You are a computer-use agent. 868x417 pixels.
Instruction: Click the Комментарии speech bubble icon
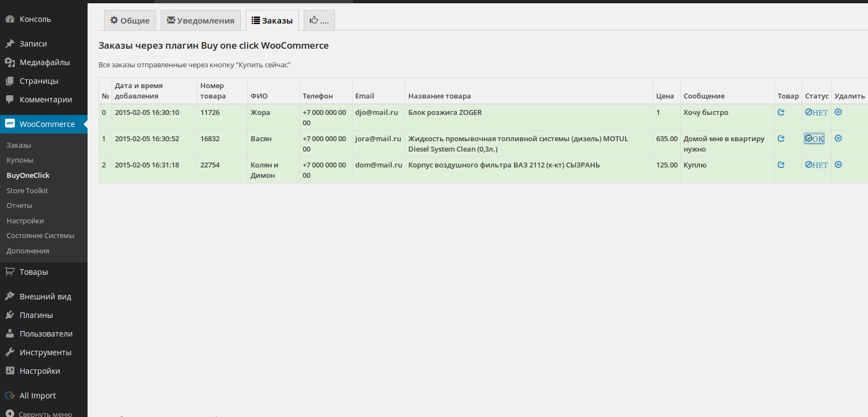click(10, 100)
